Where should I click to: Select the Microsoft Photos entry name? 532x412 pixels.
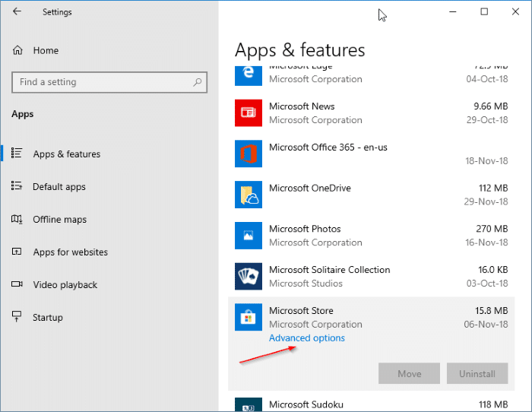pyautogui.click(x=305, y=229)
